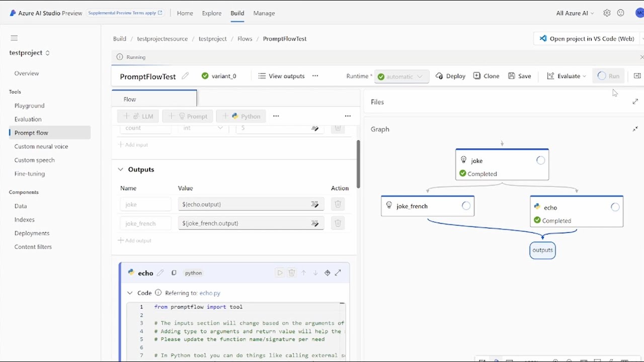Viewport: 644px width, 362px height.
Task: Open the smiley feedback icon
Action: (x=620, y=13)
